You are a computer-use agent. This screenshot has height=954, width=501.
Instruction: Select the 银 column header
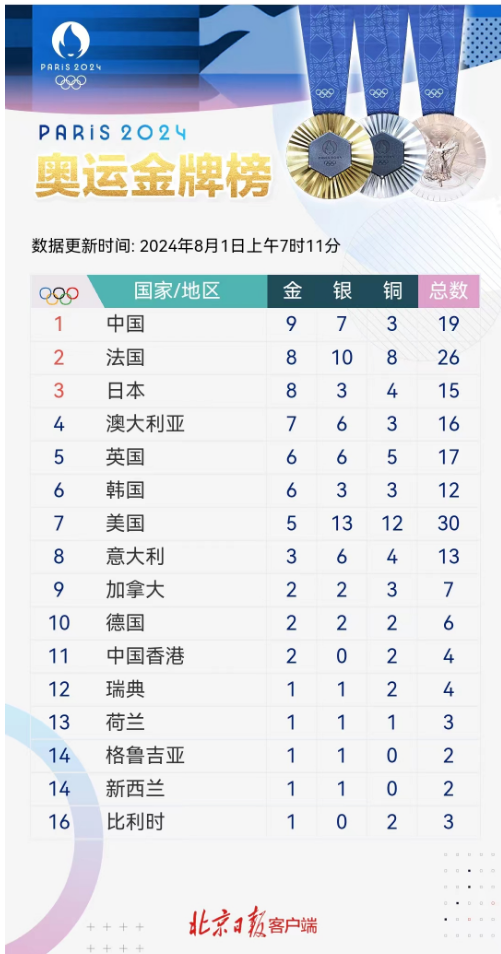click(x=342, y=291)
